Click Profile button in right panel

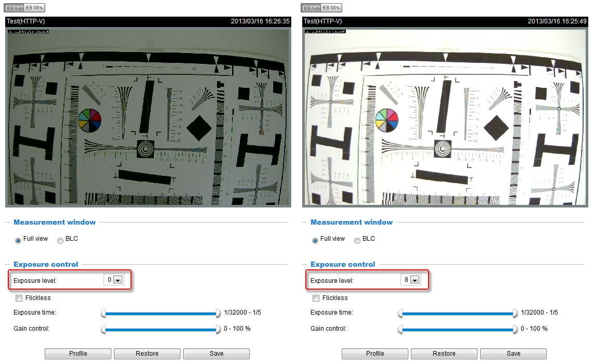coord(375,354)
